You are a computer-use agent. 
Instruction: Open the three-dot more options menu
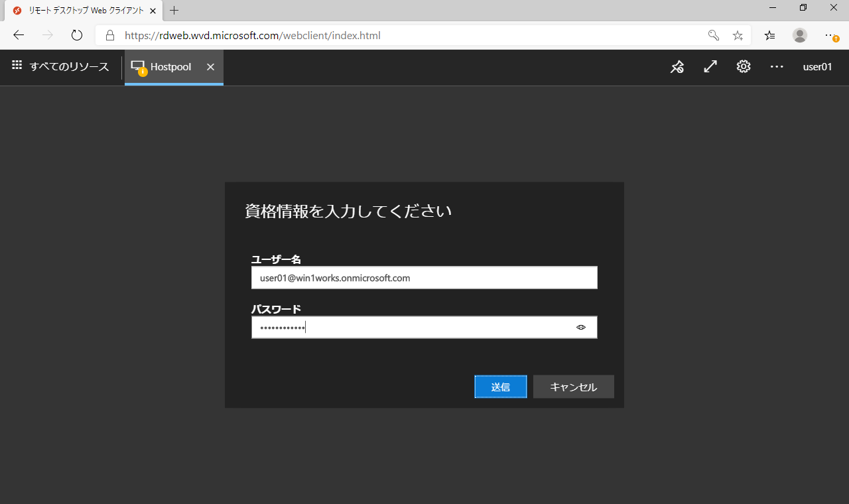pos(777,67)
